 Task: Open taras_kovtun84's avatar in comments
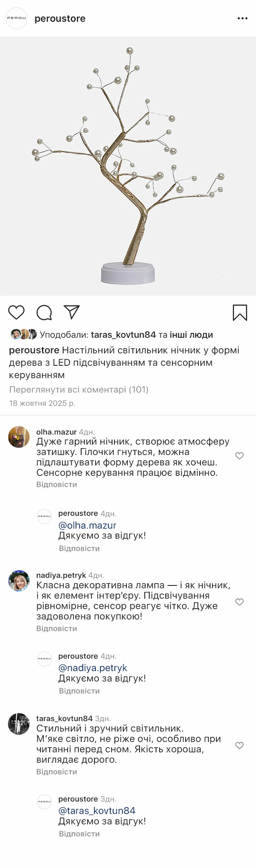pyautogui.click(x=19, y=724)
